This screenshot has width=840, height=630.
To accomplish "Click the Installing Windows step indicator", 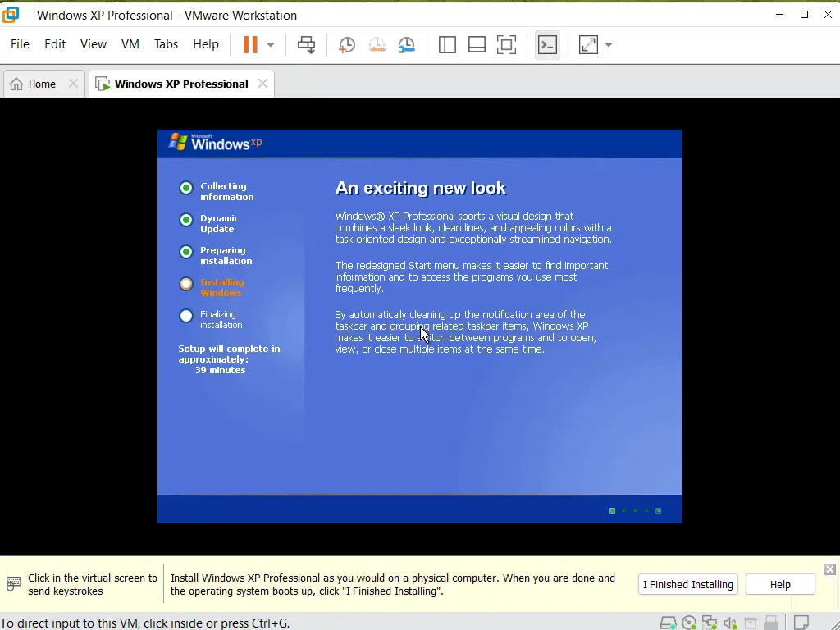I will tap(186, 284).
